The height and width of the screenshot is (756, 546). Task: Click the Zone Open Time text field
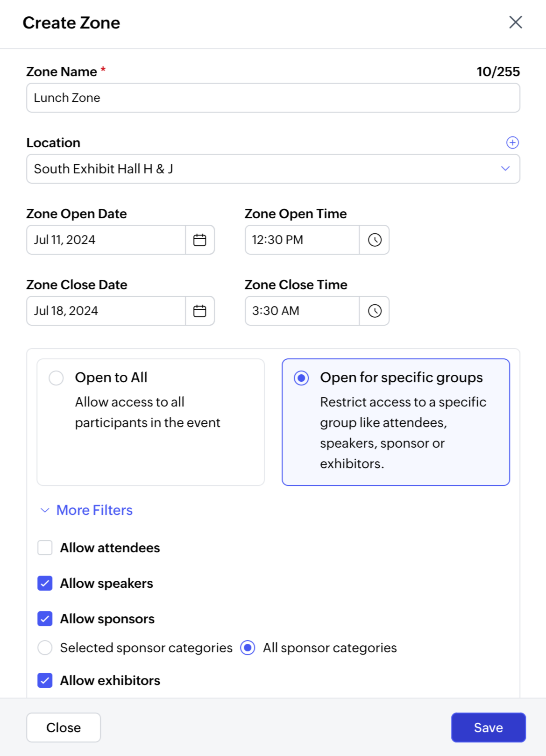click(x=302, y=240)
